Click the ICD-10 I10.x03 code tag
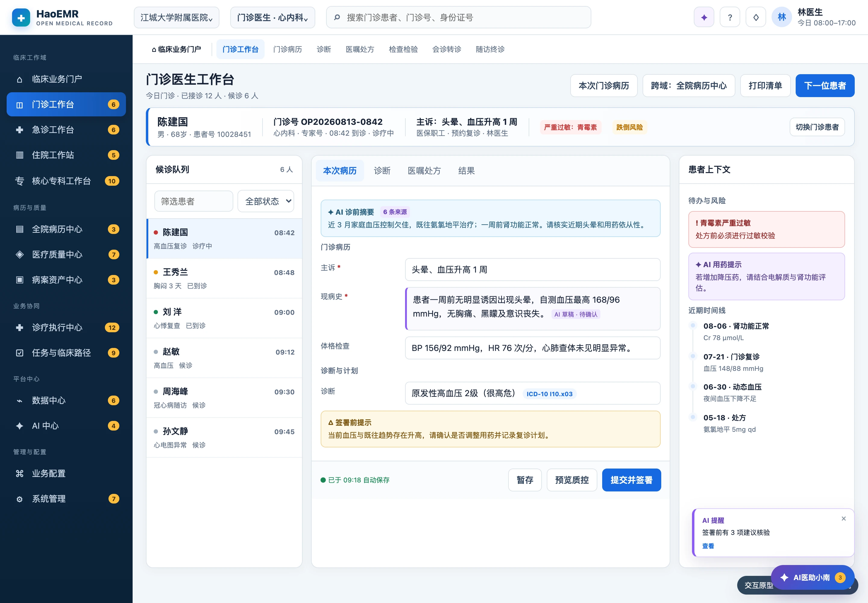Image resolution: width=868 pixels, height=603 pixels. (549, 394)
